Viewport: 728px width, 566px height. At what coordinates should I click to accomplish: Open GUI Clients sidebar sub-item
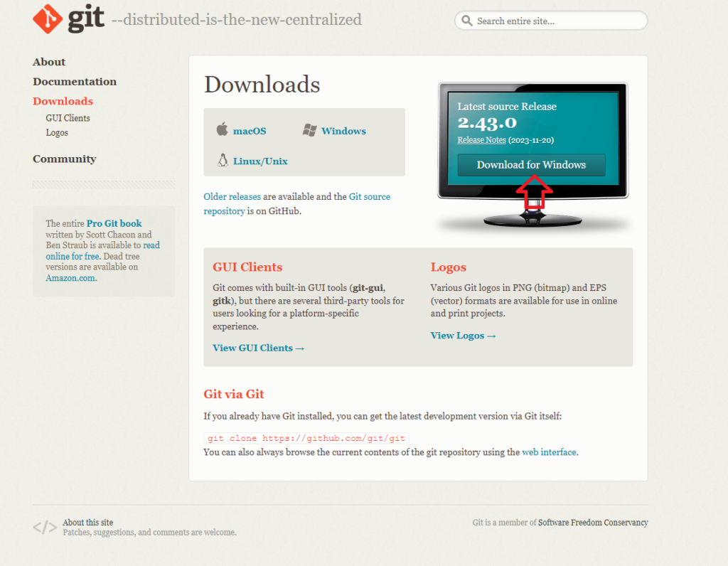click(68, 118)
